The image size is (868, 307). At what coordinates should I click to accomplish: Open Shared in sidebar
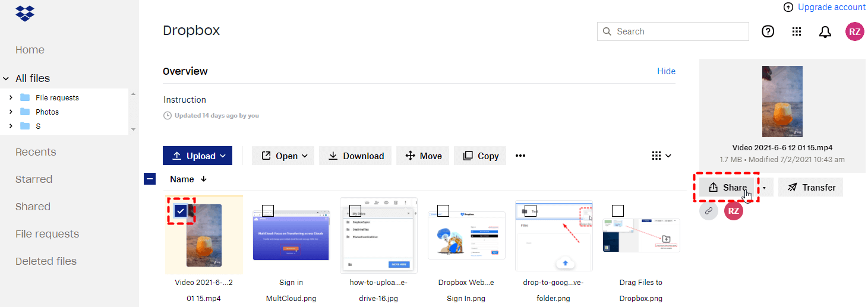(33, 207)
